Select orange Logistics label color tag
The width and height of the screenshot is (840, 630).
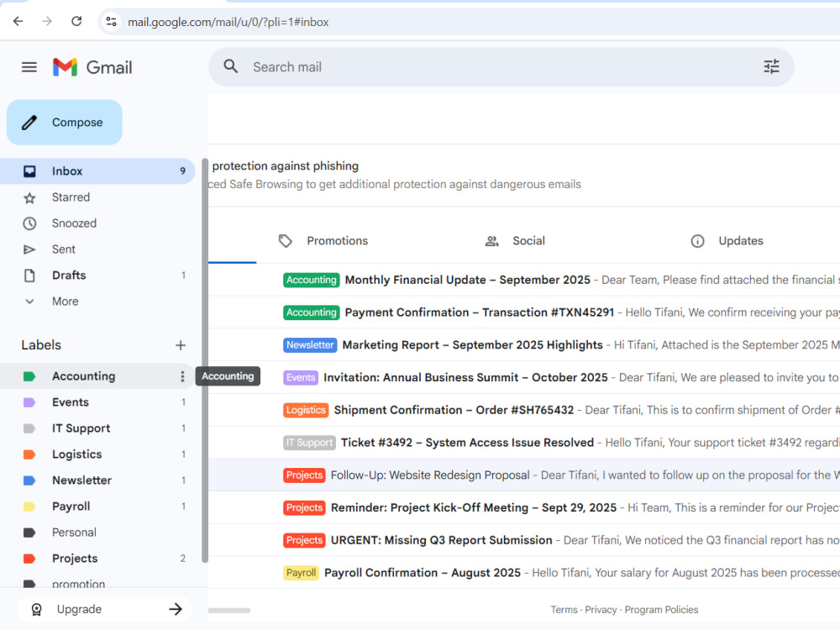pyautogui.click(x=29, y=454)
